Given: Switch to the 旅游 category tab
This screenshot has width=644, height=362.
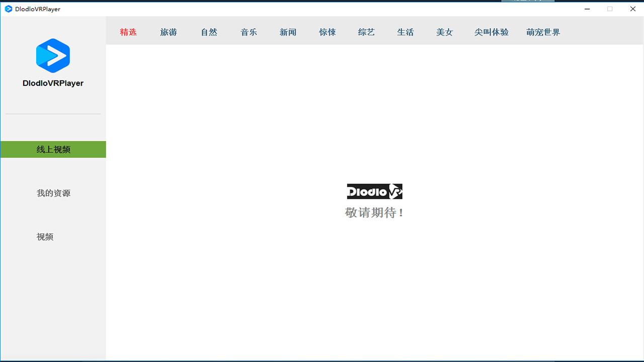Looking at the screenshot, I should click(169, 32).
